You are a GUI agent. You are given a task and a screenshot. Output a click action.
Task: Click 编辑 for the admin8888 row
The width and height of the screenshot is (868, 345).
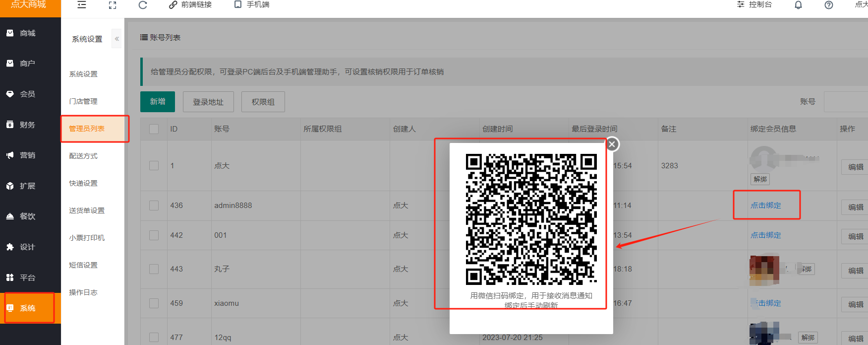[855, 207]
